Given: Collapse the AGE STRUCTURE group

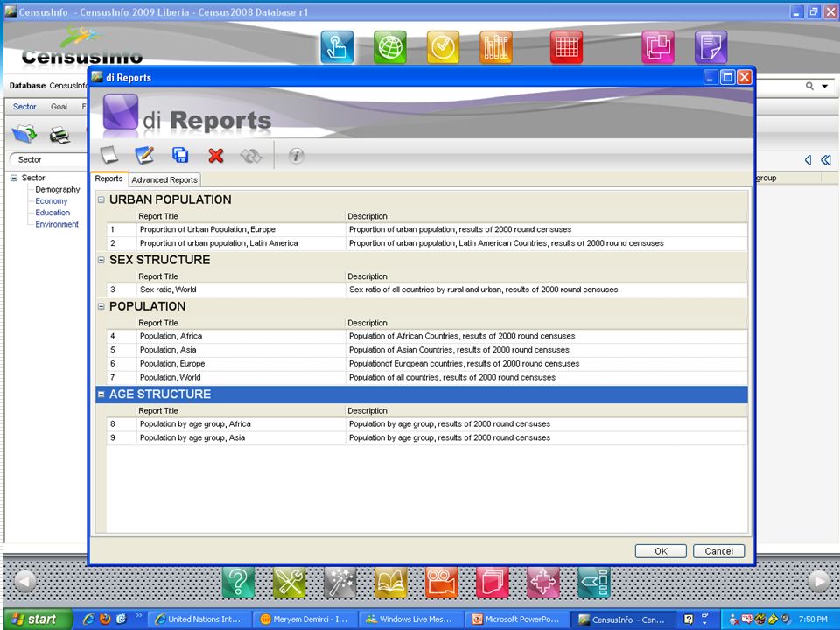Looking at the screenshot, I should coord(101,395).
